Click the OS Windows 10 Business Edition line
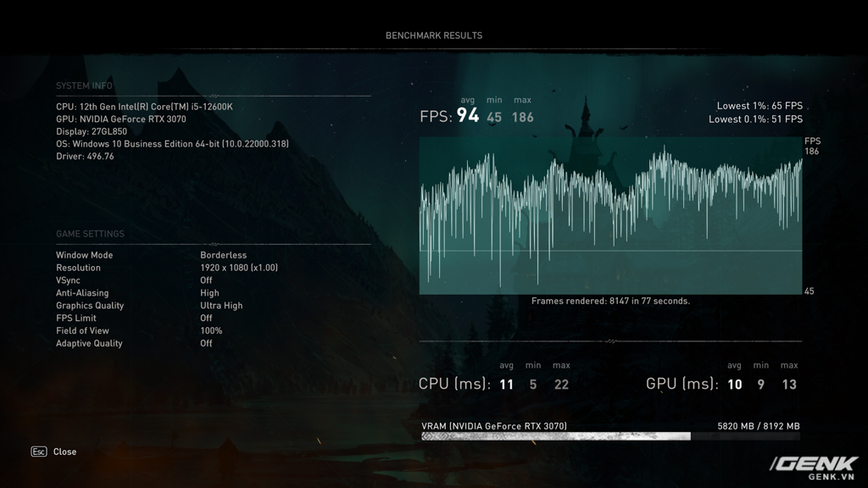This screenshot has width=868, height=488. [x=172, y=144]
